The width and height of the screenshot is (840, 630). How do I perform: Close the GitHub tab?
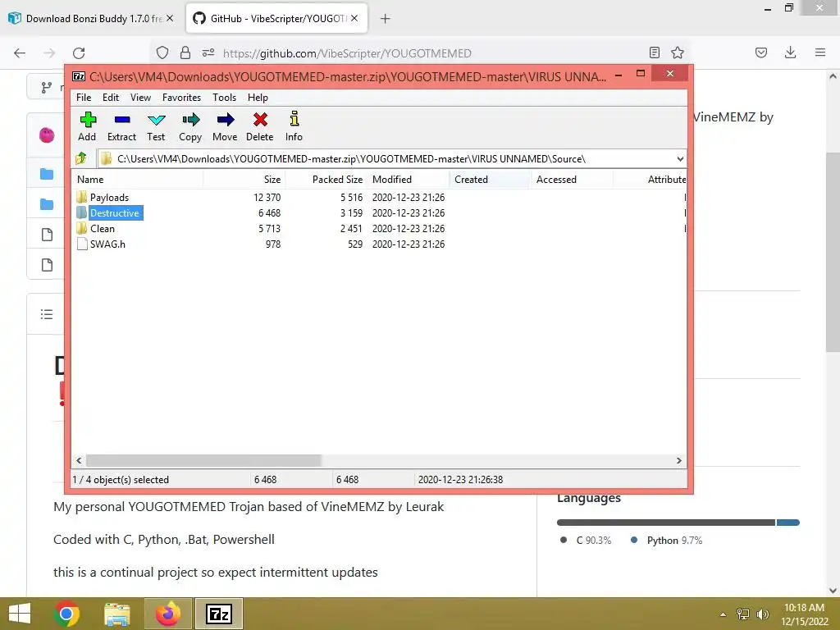point(354,18)
